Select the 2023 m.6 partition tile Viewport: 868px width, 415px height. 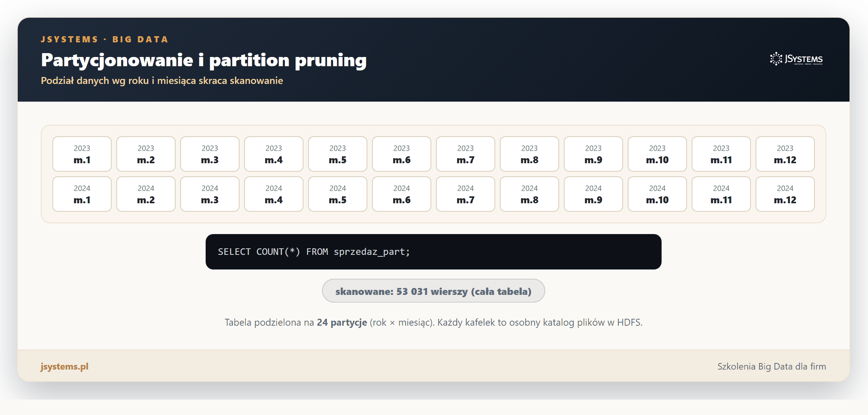[402, 154]
